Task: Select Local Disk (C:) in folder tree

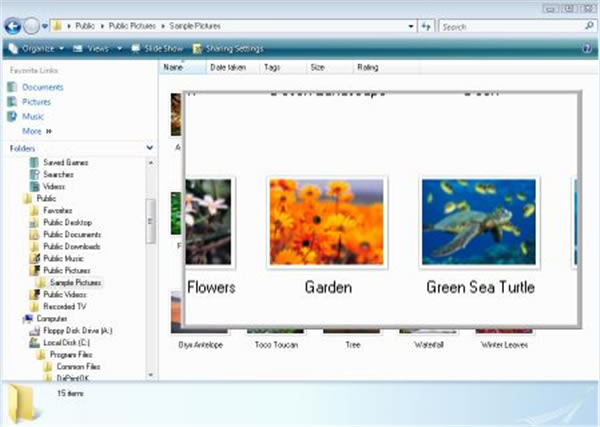Action: click(x=64, y=341)
